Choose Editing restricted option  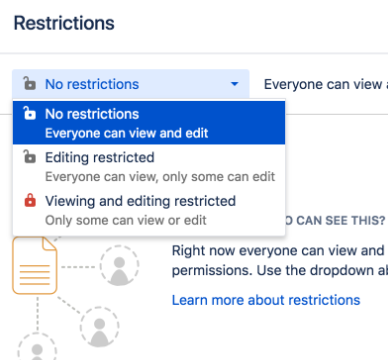[149, 166]
